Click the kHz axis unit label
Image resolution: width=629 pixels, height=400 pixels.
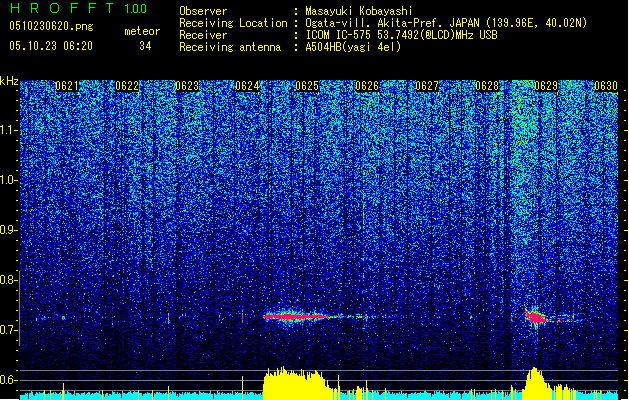[9, 81]
